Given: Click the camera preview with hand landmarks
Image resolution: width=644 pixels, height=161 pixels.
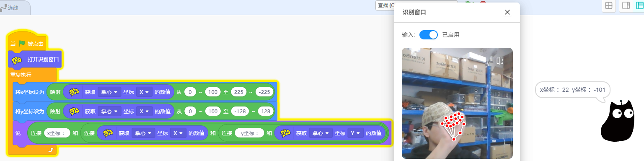Looking at the screenshot, I should 457,103.
